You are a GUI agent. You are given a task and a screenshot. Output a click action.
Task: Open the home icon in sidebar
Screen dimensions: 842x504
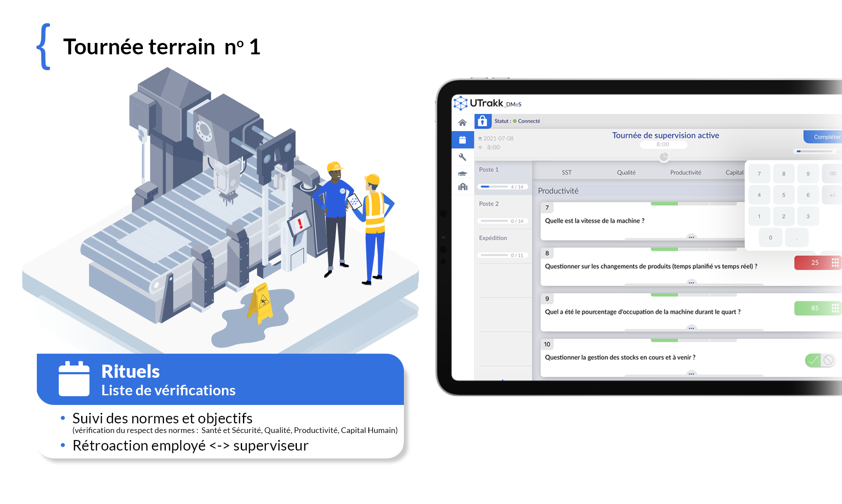[x=462, y=123]
